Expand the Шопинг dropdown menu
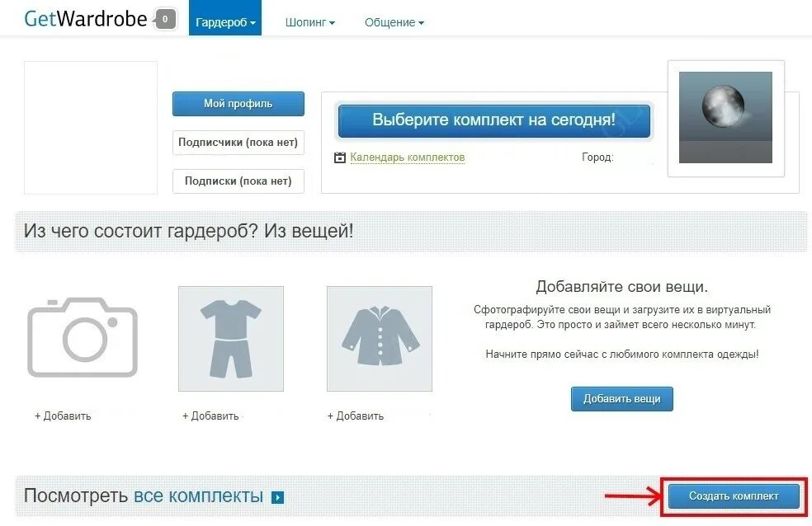The height and width of the screenshot is (526, 812). 310,22
